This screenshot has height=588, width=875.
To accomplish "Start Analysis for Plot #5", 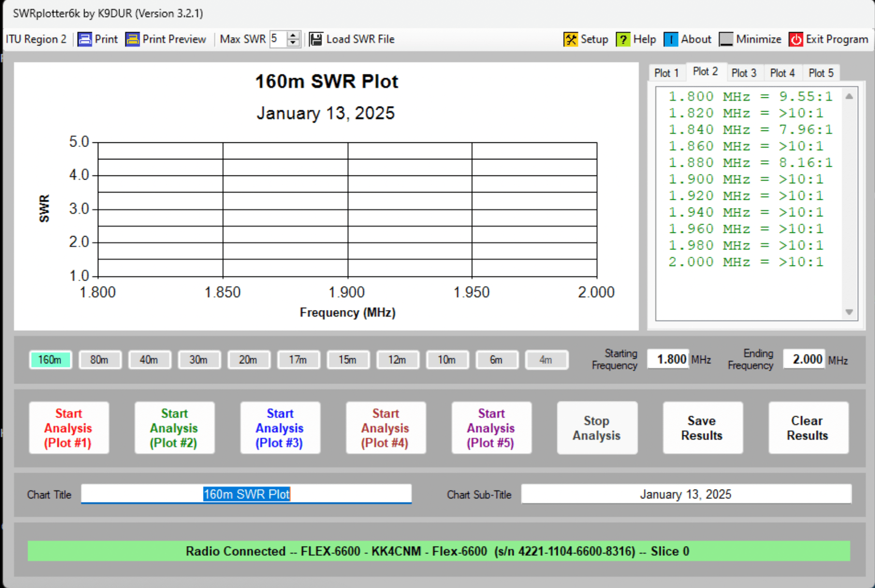I will [x=491, y=428].
